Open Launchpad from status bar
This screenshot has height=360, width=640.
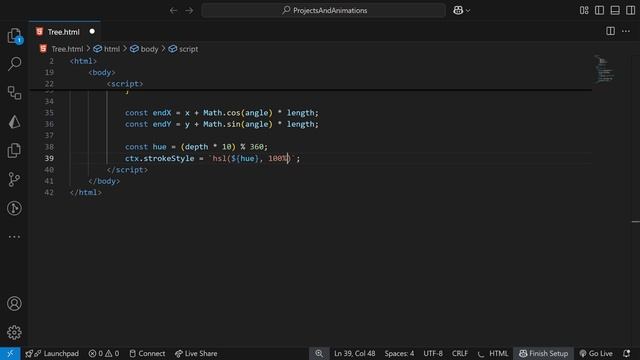[x=52, y=353]
